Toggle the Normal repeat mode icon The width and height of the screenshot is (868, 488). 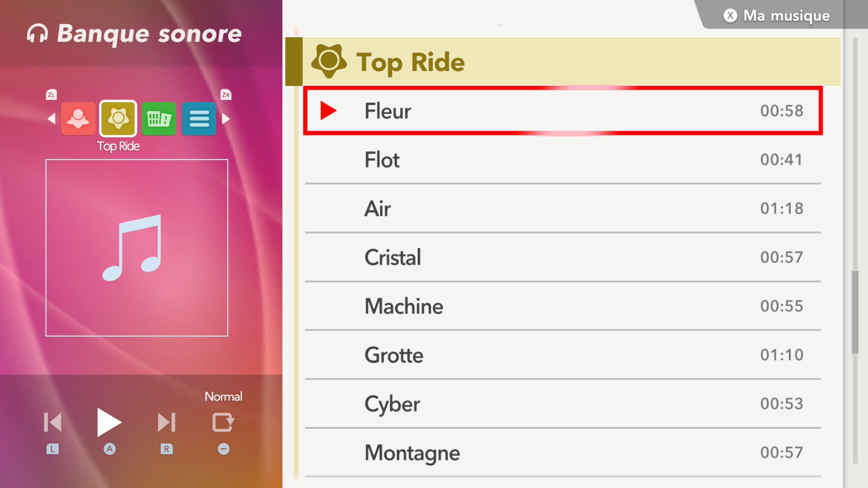coord(223,422)
